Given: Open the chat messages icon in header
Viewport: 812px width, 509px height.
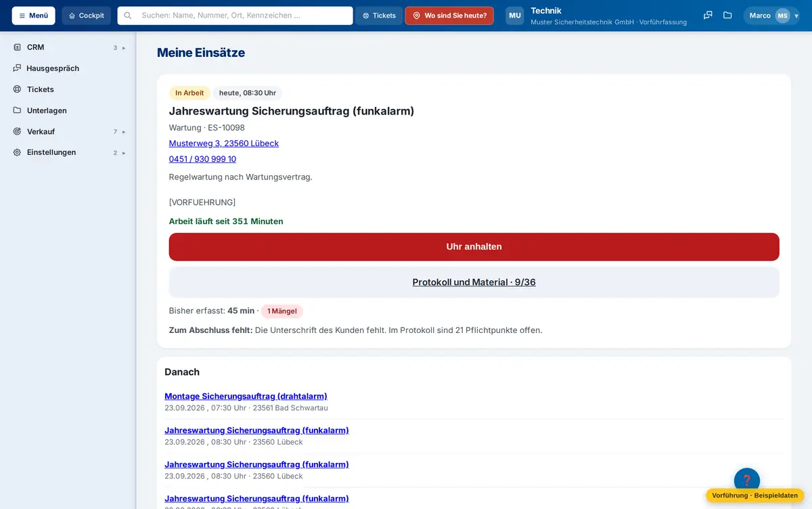Looking at the screenshot, I should click(x=708, y=16).
